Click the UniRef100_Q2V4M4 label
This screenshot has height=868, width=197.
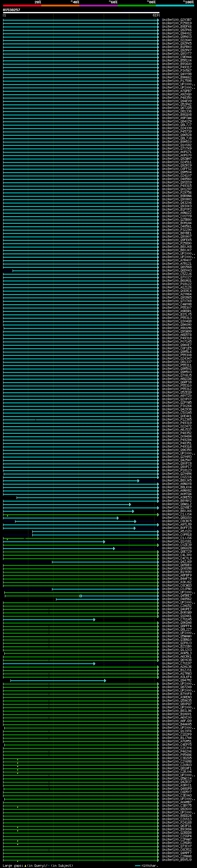[177, 474]
